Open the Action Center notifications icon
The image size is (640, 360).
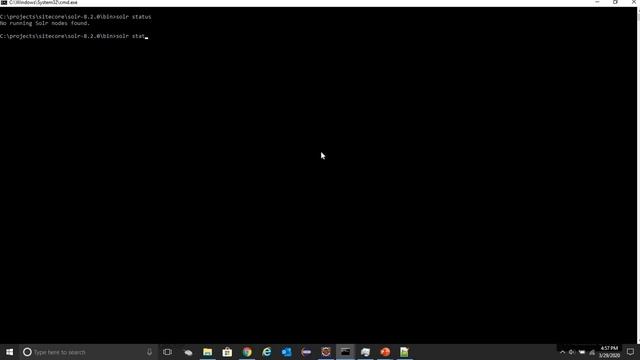[x=630, y=352]
